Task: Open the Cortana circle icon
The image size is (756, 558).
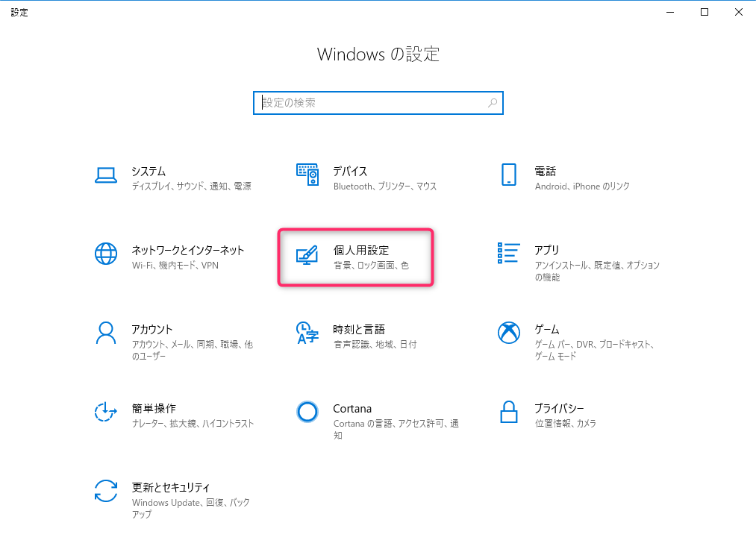Action: [307, 412]
